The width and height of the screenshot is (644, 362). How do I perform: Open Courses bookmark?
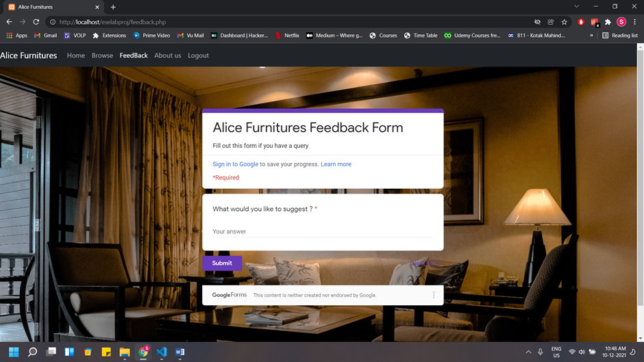(x=383, y=36)
